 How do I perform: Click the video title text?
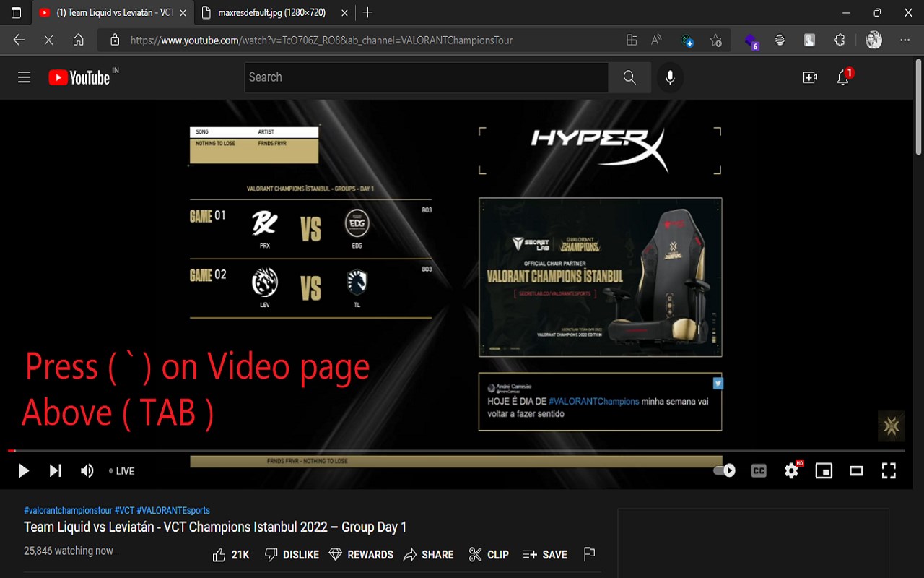point(215,527)
